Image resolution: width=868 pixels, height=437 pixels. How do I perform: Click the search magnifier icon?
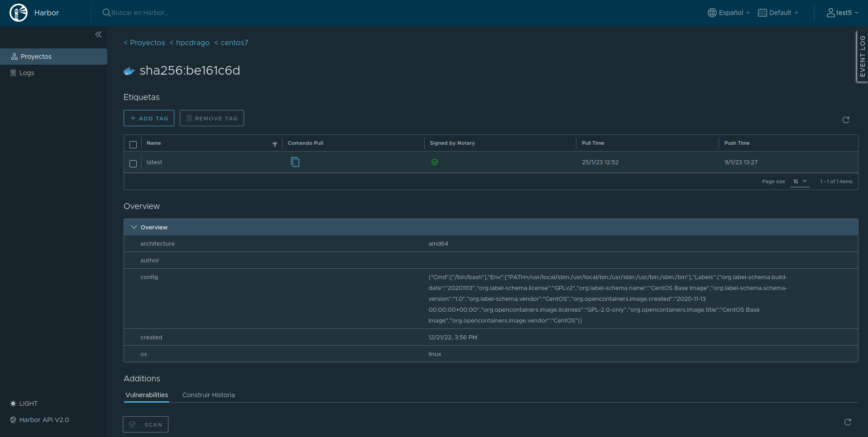coord(106,13)
